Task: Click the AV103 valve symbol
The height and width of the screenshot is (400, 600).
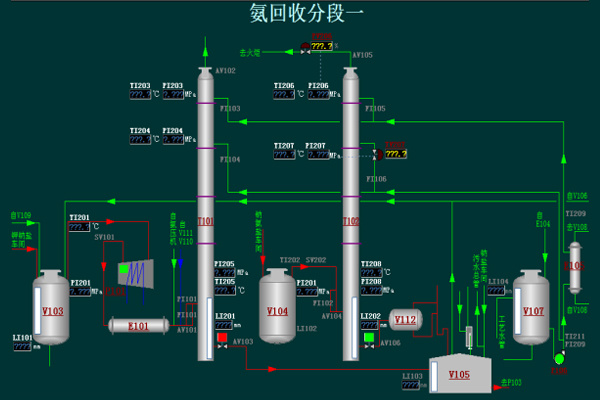Action: point(222,346)
